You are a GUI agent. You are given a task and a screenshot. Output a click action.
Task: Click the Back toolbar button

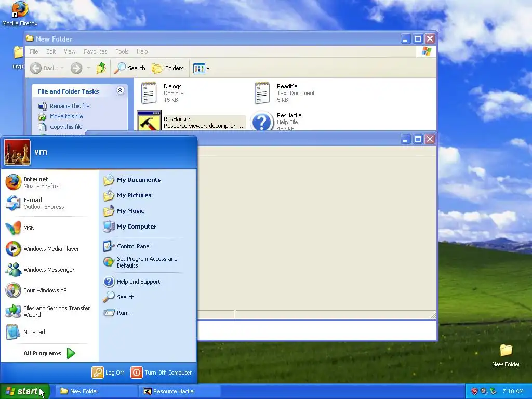pos(43,68)
